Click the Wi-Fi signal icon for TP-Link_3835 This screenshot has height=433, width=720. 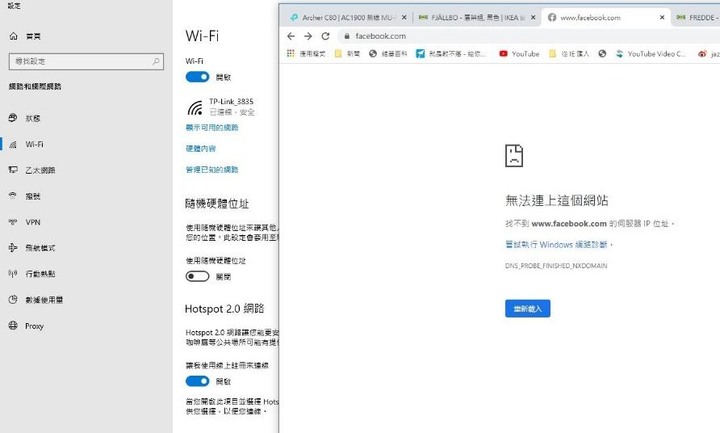tap(195, 108)
